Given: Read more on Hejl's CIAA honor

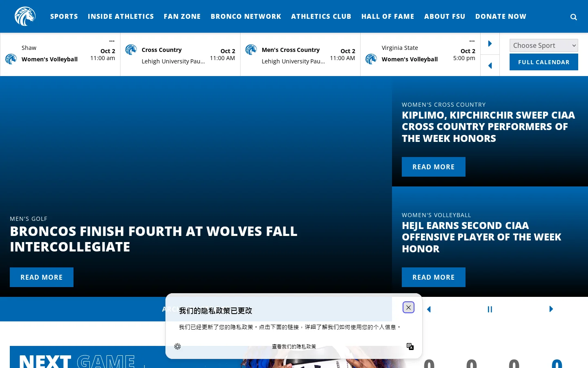Looking at the screenshot, I should point(434,277).
